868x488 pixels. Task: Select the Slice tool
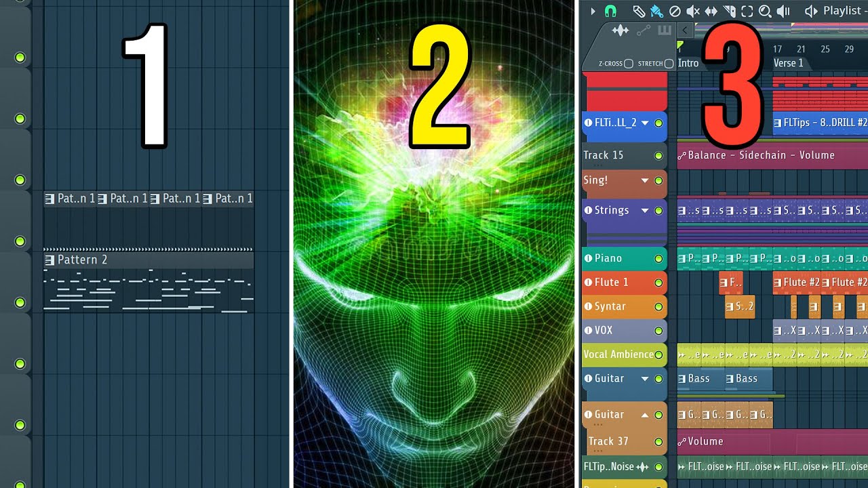pyautogui.click(x=730, y=11)
